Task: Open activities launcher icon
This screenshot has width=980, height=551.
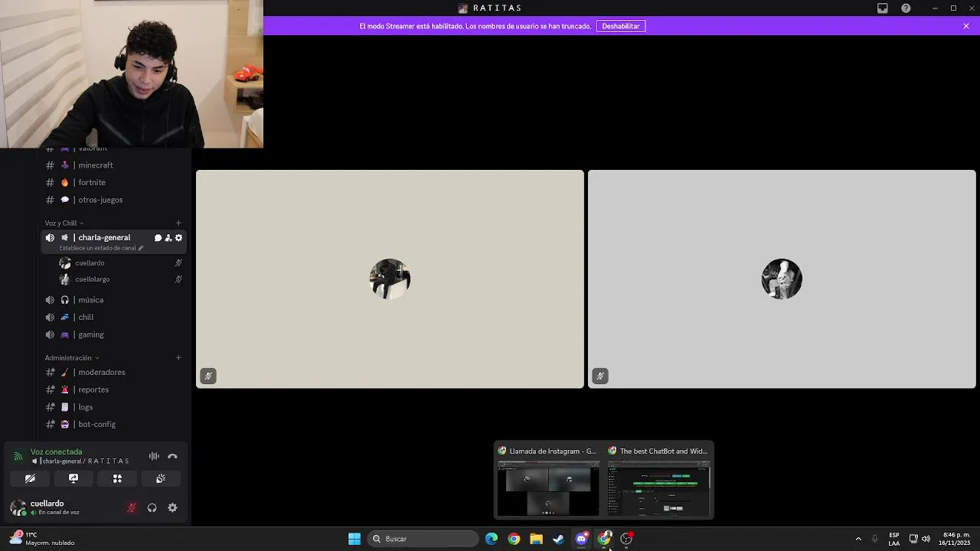Action: tap(117, 478)
